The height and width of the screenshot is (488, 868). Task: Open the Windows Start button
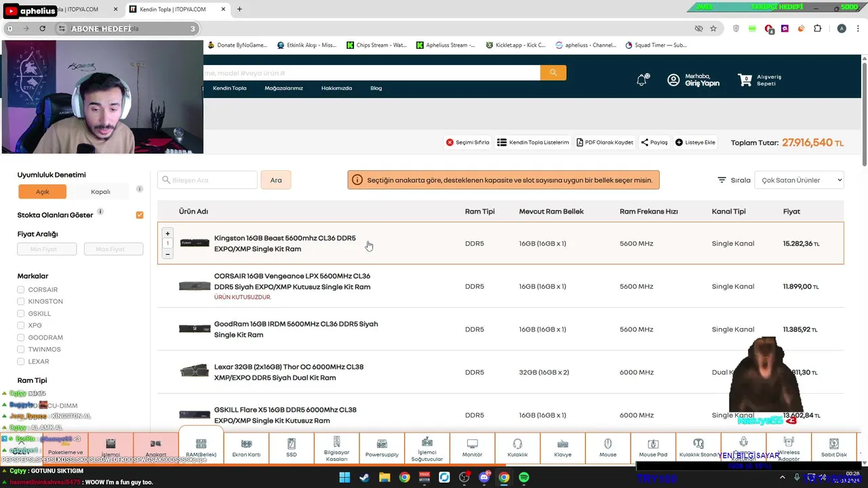point(344,477)
